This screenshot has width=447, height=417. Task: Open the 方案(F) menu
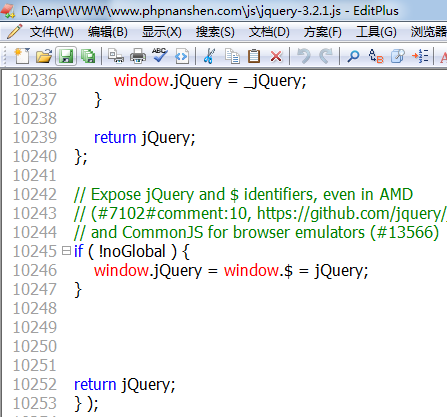[x=322, y=32]
